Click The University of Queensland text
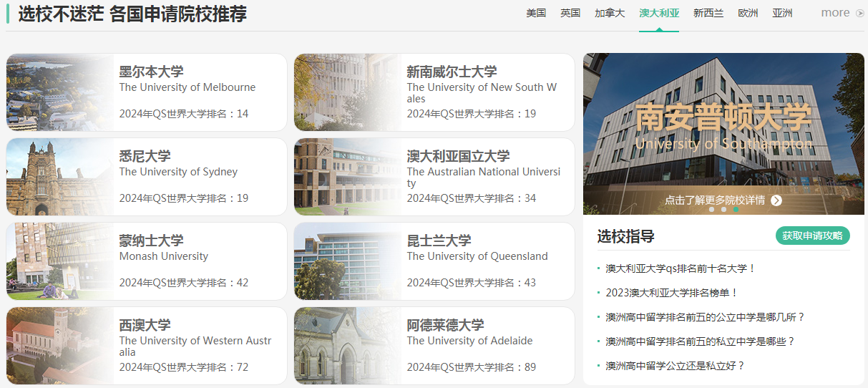The width and height of the screenshot is (868, 388). coord(477,256)
